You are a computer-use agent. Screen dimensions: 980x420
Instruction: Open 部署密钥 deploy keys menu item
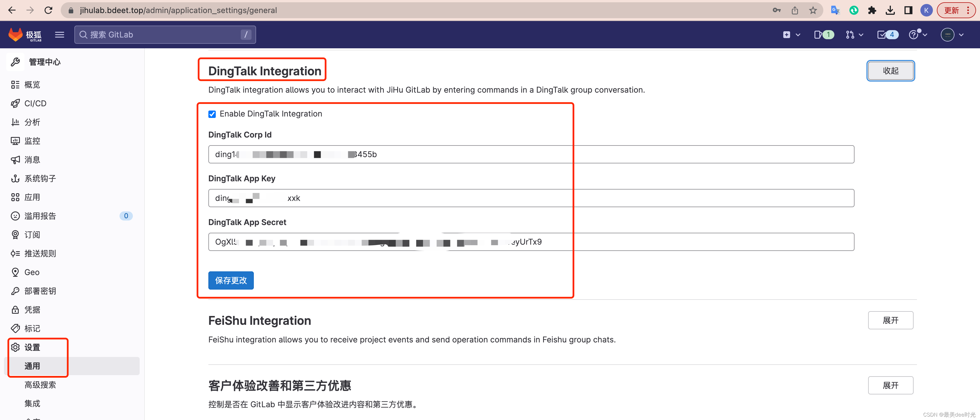pyautogui.click(x=72, y=291)
